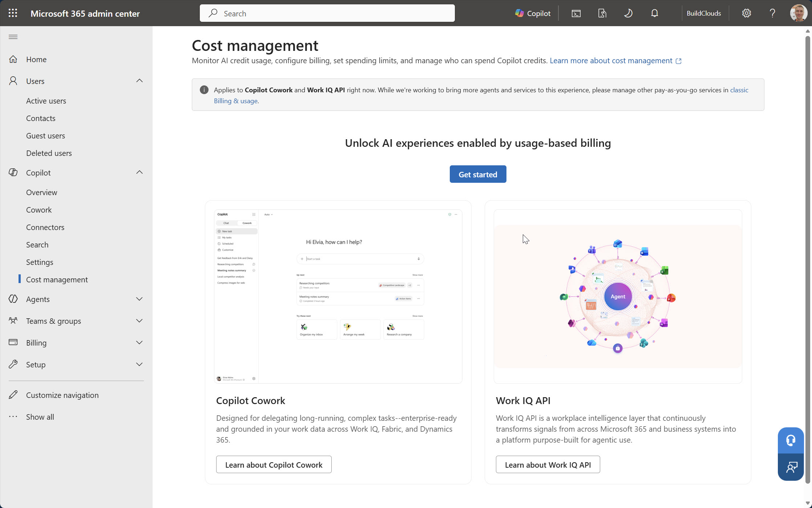Expand the Agents navigation section
The height and width of the screenshot is (508, 812).
click(140, 299)
